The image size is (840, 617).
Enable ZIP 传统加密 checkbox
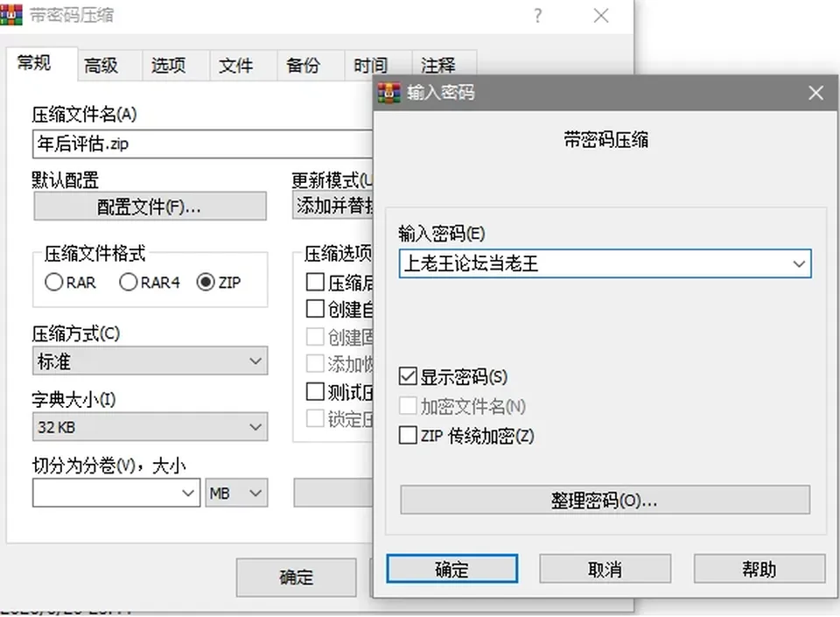(x=408, y=435)
